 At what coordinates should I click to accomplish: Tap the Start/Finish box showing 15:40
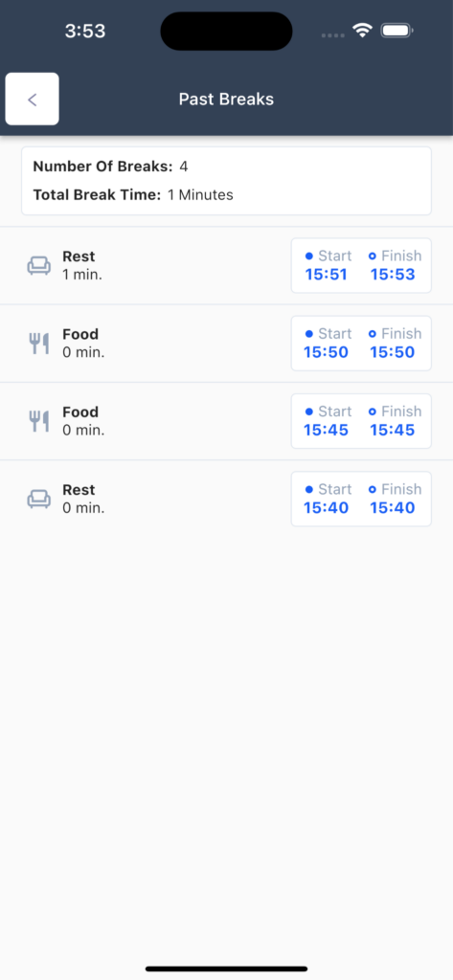point(361,499)
